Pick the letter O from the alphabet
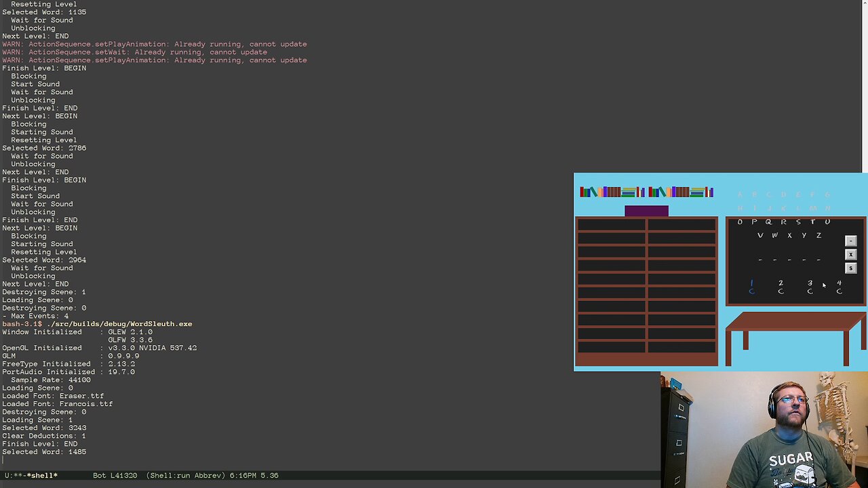This screenshot has width=868, height=488. (740, 222)
